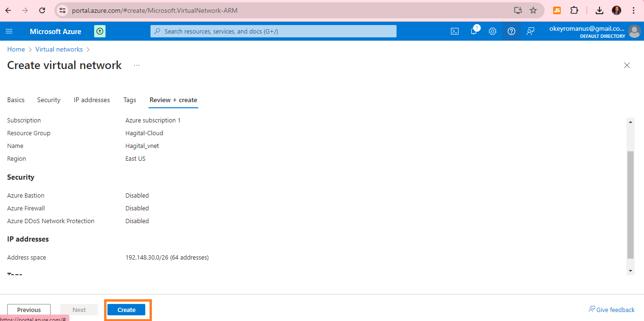The height and width of the screenshot is (321, 644).
Task: Switch to the Security tab
Action: tap(49, 100)
